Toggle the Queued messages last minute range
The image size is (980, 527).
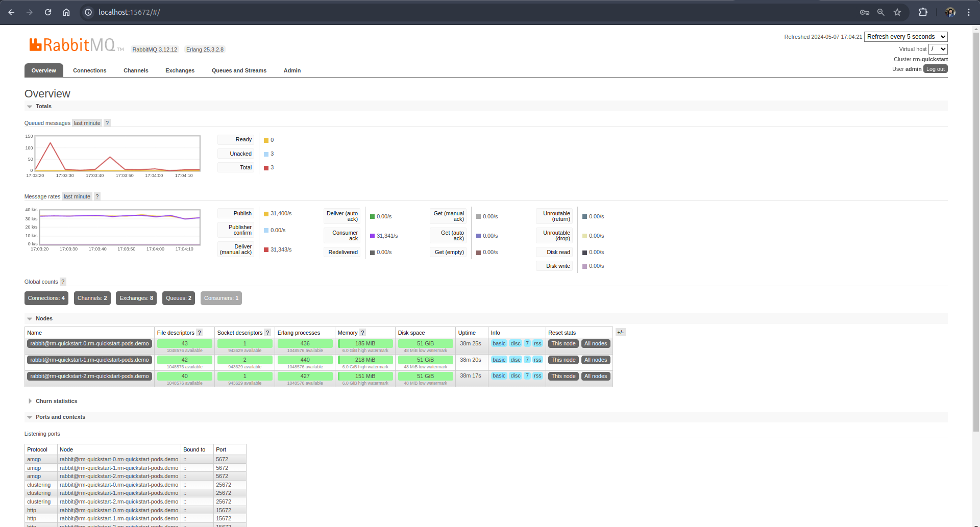[87, 123]
